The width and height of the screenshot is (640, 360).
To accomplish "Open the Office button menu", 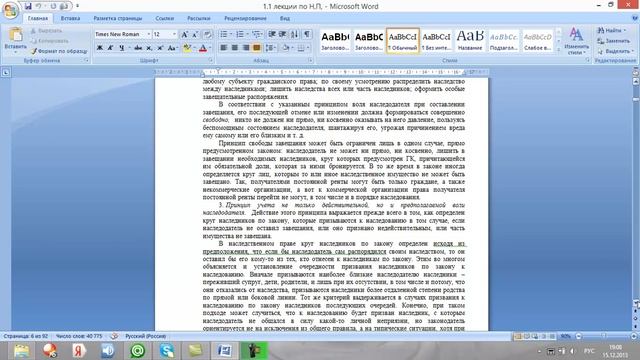I will [10, 10].
